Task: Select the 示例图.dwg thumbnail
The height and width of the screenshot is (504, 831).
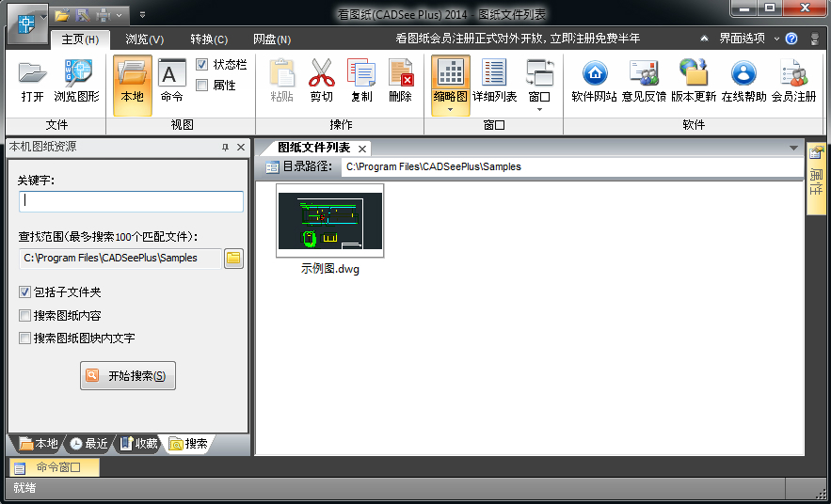Action: point(329,221)
